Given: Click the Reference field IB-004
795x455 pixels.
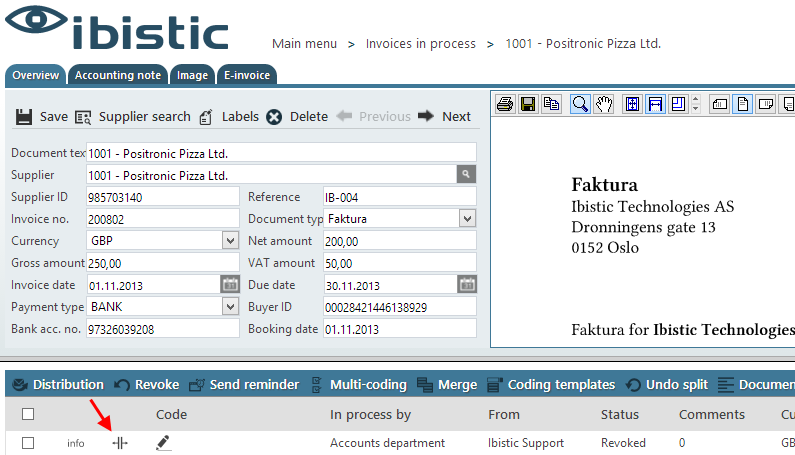Looking at the screenshot, I should click(x=400, y=197).
